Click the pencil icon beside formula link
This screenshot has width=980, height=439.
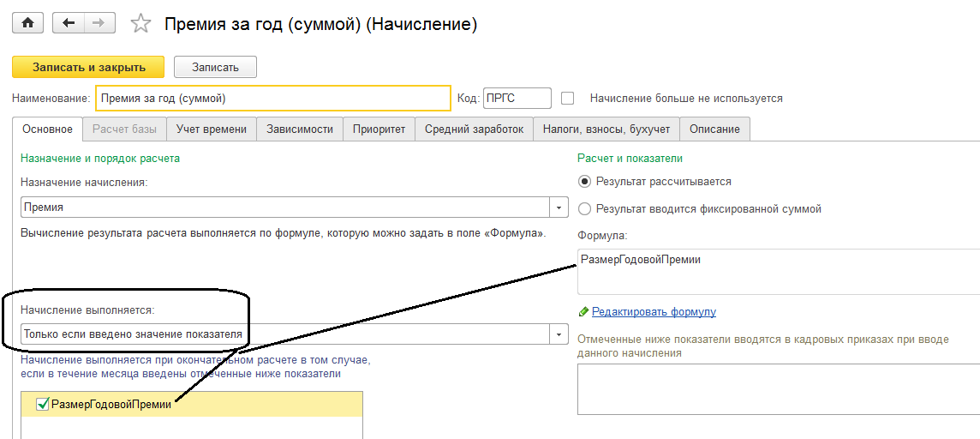(x=583, y=311)
